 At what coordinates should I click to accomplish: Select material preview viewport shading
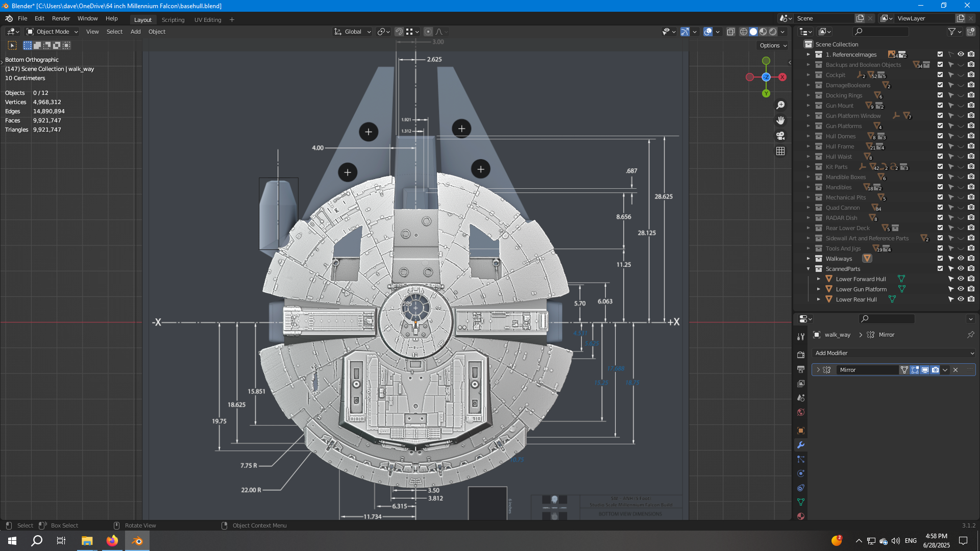[763, 32]
